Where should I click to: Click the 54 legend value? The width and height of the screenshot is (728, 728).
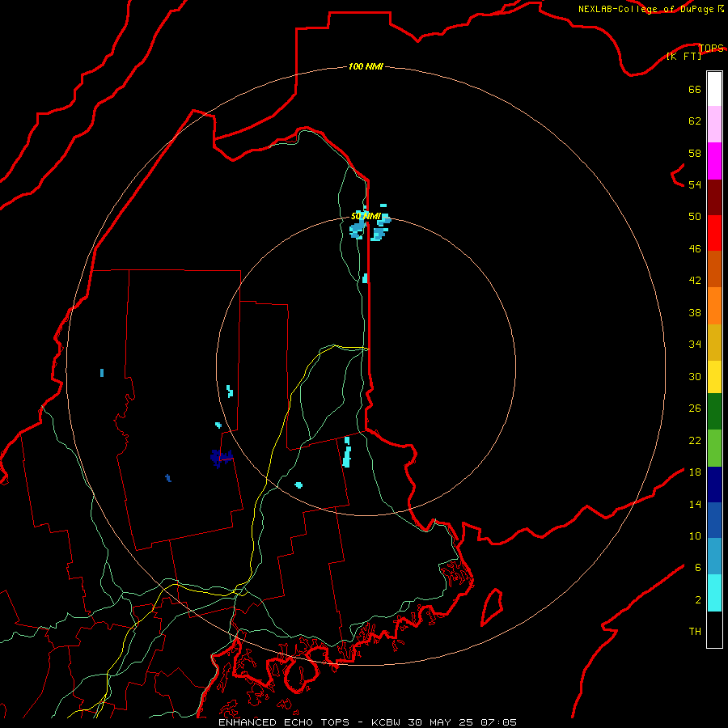[x=695, y=184]
